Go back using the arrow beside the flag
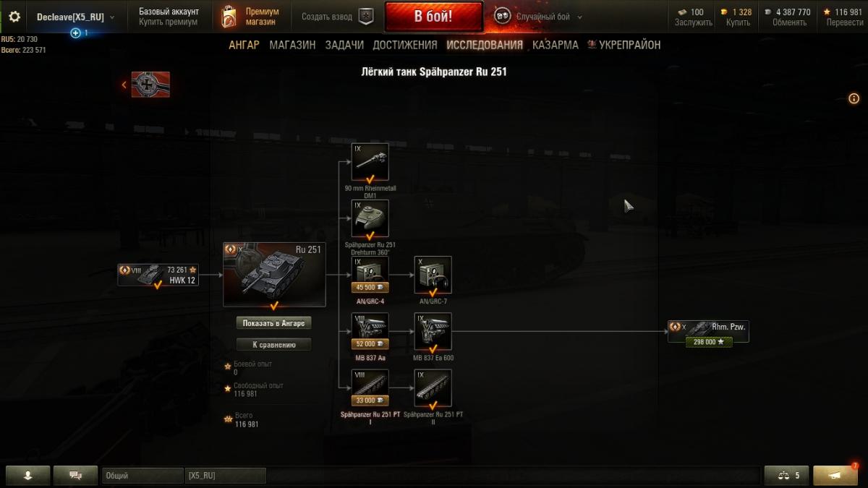 (x=124, y=85)
